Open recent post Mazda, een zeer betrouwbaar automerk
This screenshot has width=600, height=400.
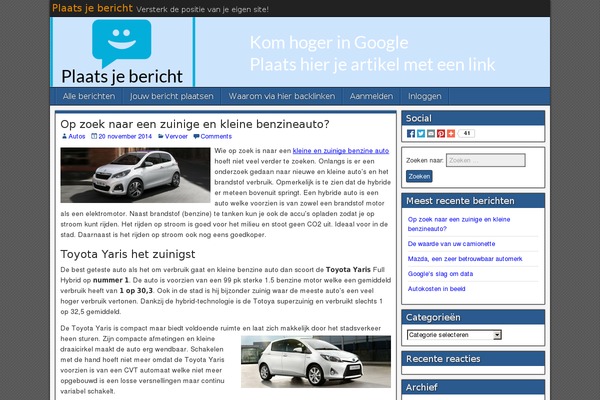[x=465, y=259]
